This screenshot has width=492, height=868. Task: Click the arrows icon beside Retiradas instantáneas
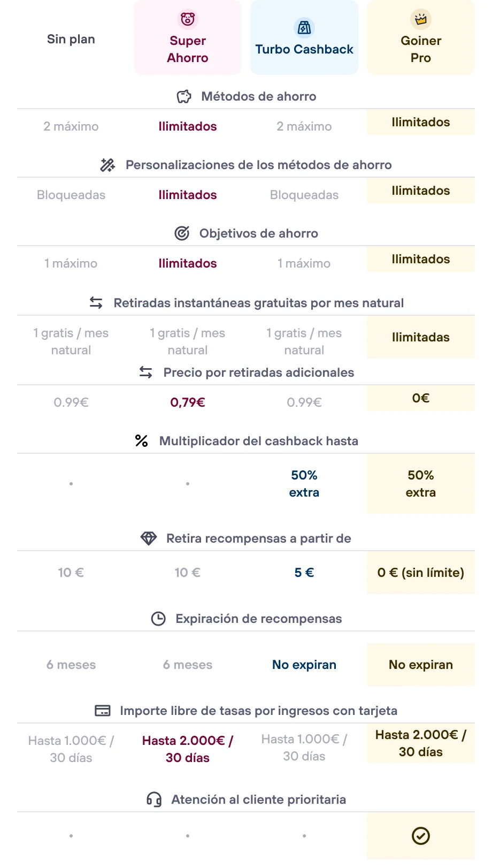pyautogui.click(x=96, y=303)
